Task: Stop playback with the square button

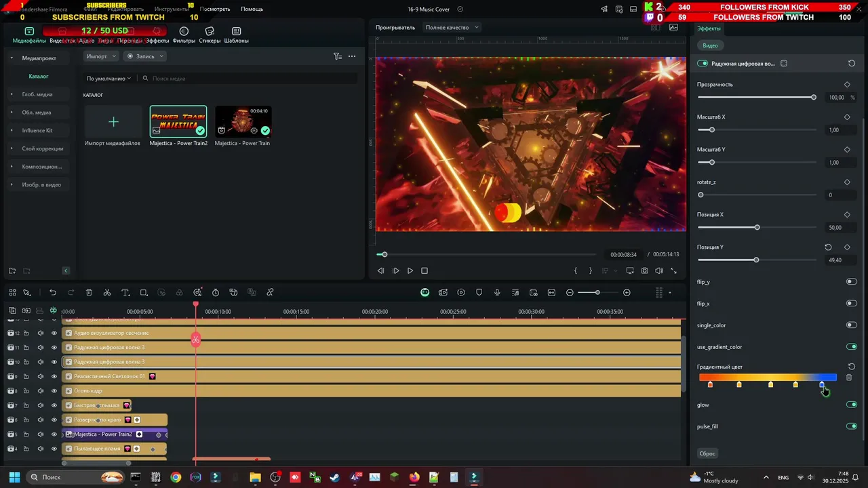Action: point(425,270)
